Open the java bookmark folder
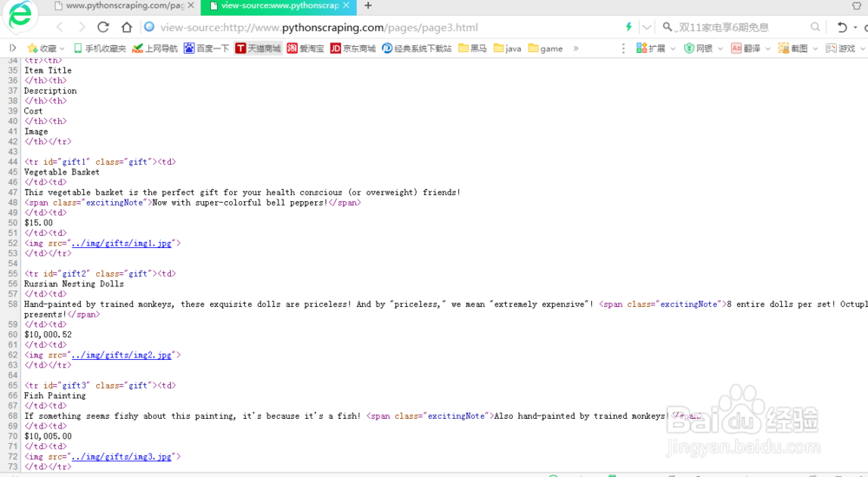The image size is (868, 477). click(x=508, y=49)
